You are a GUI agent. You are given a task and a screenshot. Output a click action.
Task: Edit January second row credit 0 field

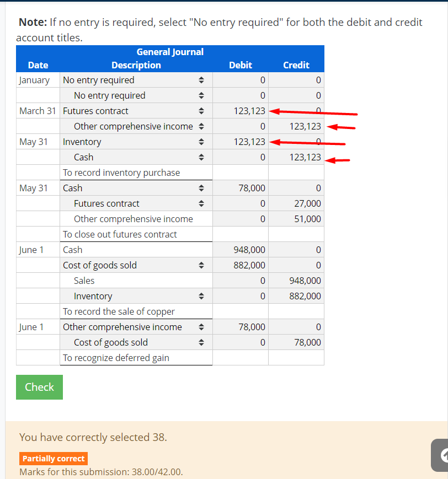coord(296,95)
